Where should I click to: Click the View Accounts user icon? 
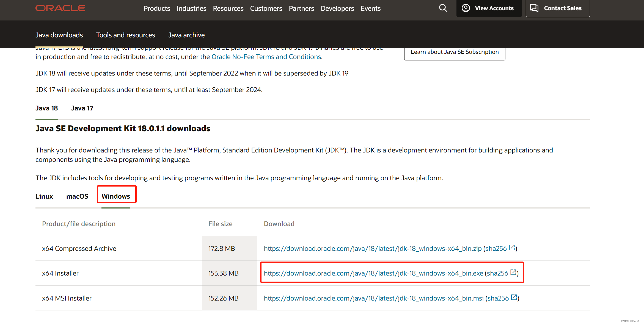tap(466, 8)
